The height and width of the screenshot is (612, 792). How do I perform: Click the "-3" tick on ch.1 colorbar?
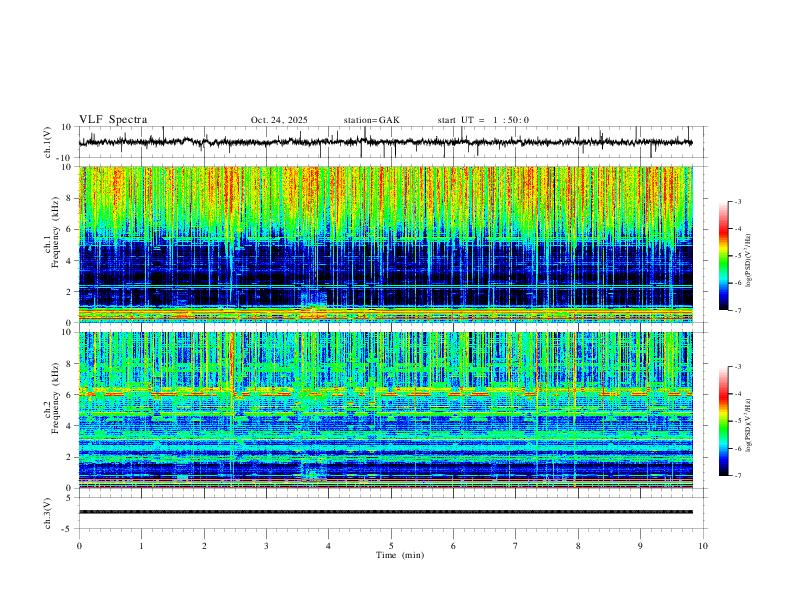(737, 202)
